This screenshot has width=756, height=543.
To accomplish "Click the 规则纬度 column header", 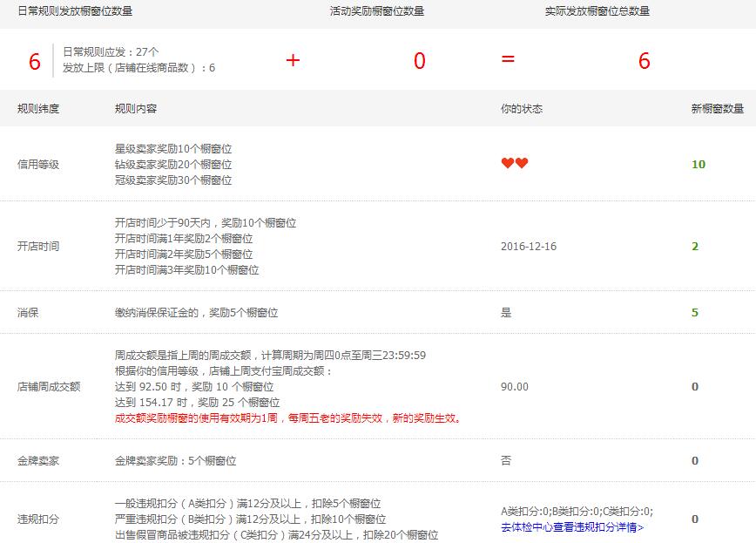I will tap(38, 109).
